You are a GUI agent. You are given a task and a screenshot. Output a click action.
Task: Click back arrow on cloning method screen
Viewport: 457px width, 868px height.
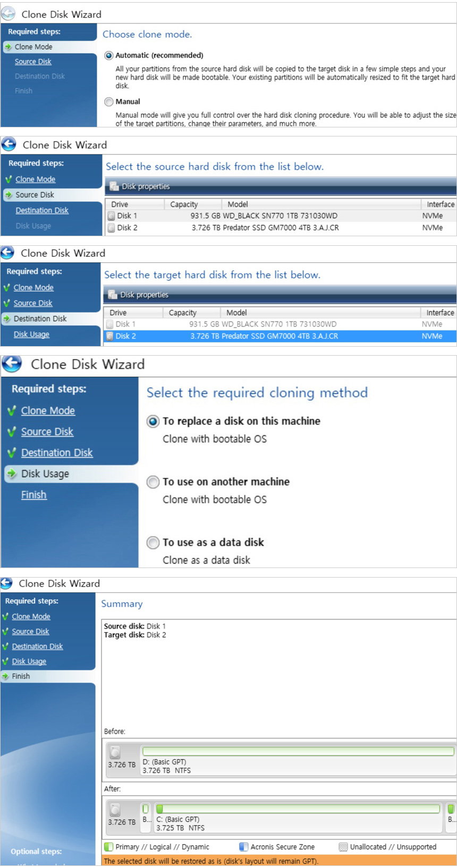(x=12, y=364)
